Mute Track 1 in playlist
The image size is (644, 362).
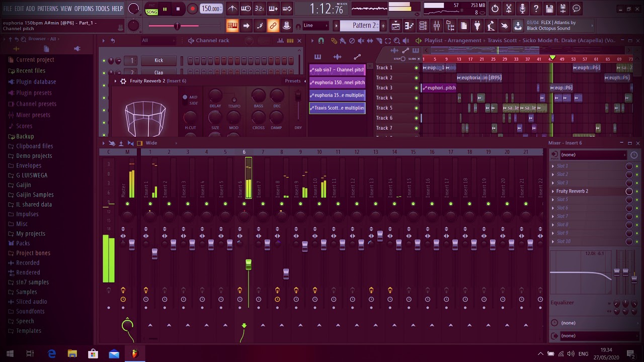[x=416, y=67]
